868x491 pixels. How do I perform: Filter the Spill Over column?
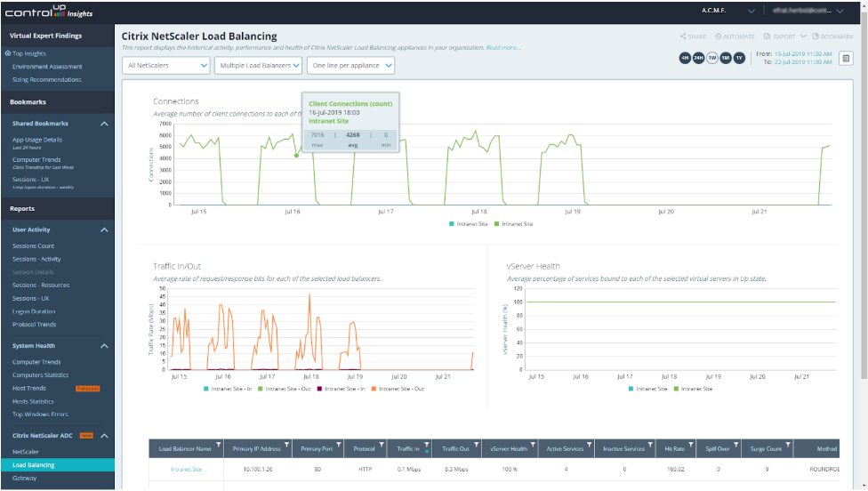[x=736, y=445]
